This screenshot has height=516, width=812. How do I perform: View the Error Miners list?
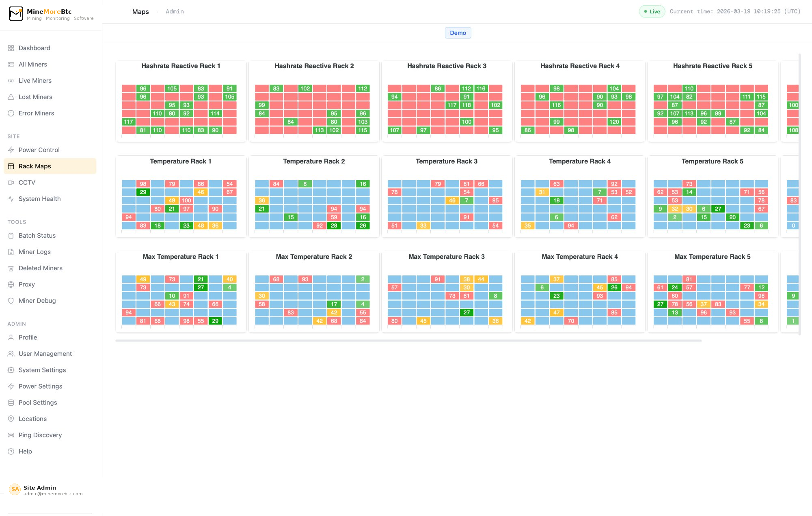(x=36, y=113)
